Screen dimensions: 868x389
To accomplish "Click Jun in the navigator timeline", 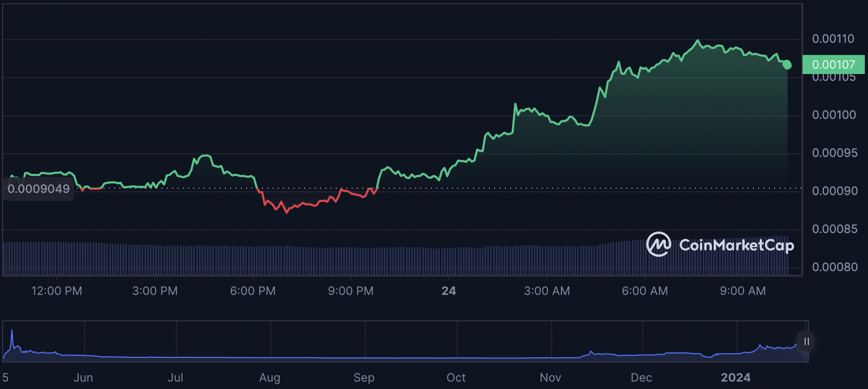I will 83,377.
